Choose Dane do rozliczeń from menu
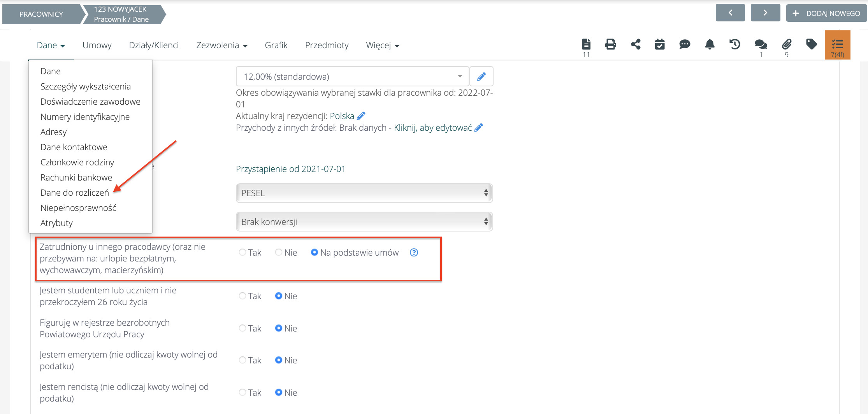Screen dimensions: 868x414 pos(75,193)
